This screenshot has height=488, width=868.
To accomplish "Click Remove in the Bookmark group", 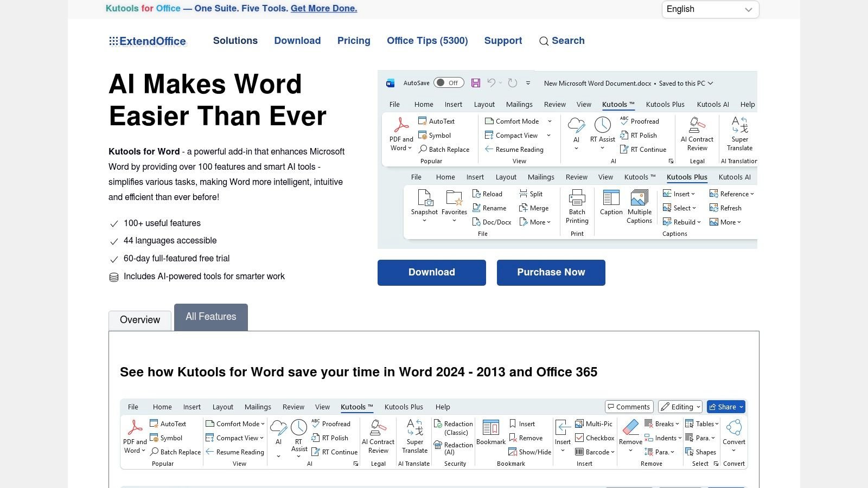I will point(526,438).
